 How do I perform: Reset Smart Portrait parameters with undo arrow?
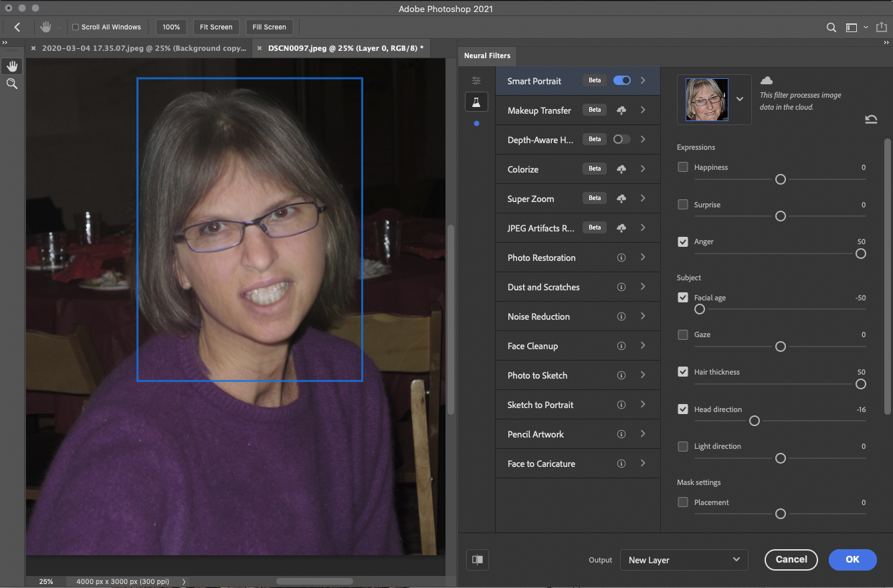point(871,119)
